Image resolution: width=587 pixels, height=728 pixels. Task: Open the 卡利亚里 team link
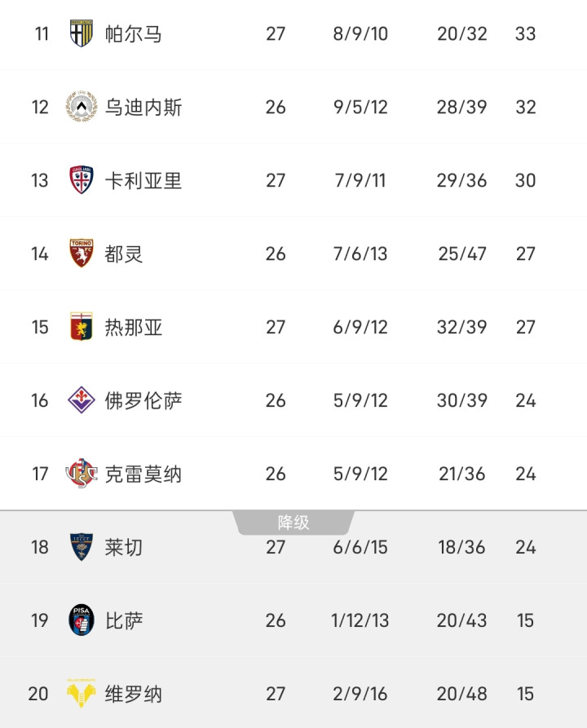coord(143,180)
